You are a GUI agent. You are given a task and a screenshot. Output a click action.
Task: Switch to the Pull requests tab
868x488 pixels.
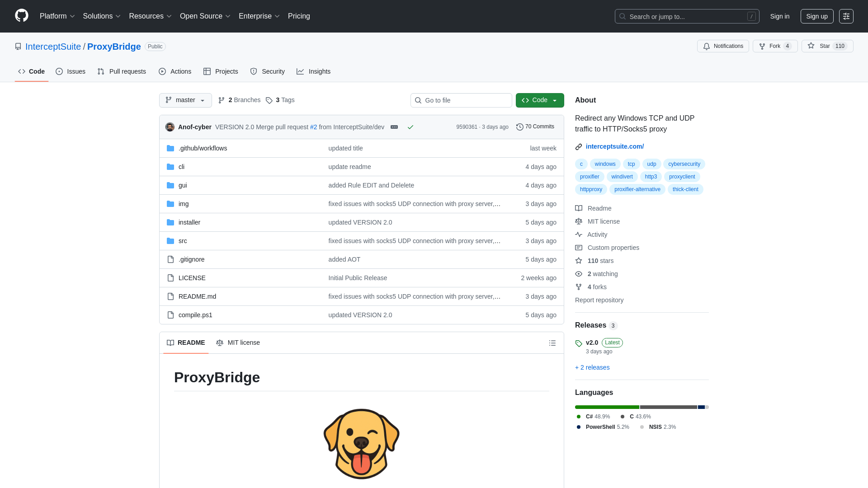click(x=121, y=71)
